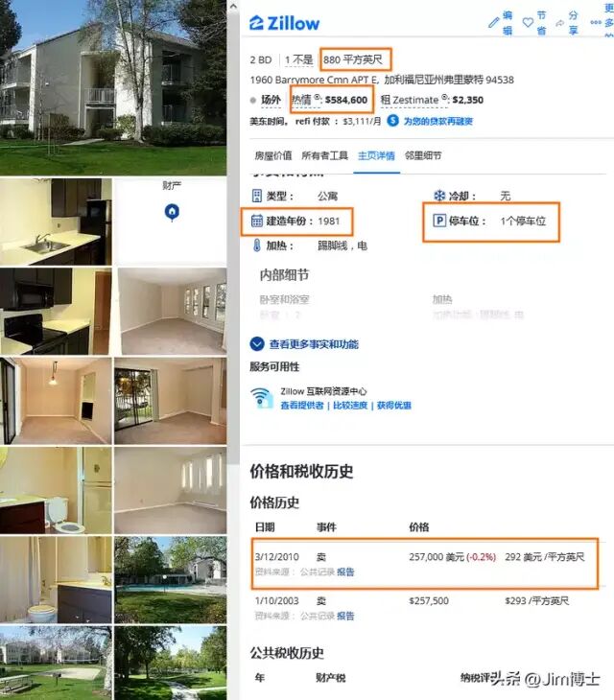Expand 查看更多事实和功能 chevron
This screenshot has width=614, height=700.
(257, 343)
